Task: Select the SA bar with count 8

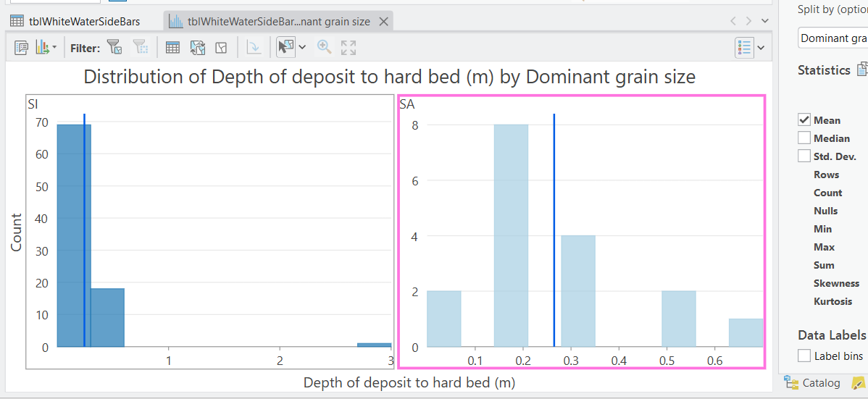Action: tap(511, 236)
